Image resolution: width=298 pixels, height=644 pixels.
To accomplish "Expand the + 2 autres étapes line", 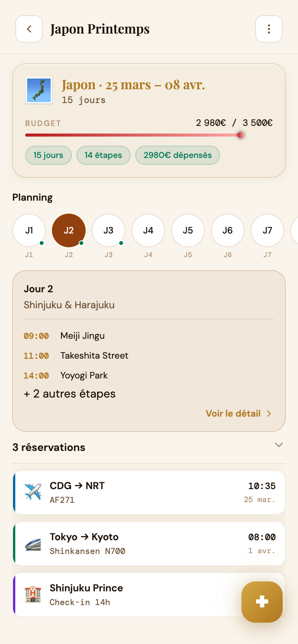I will point(70,394).
